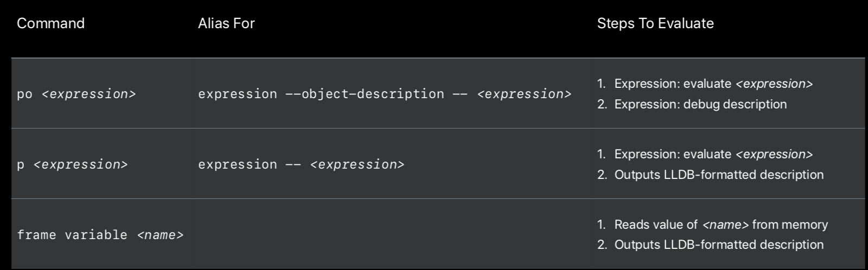Click the Alias For column header

pos(226,23)
